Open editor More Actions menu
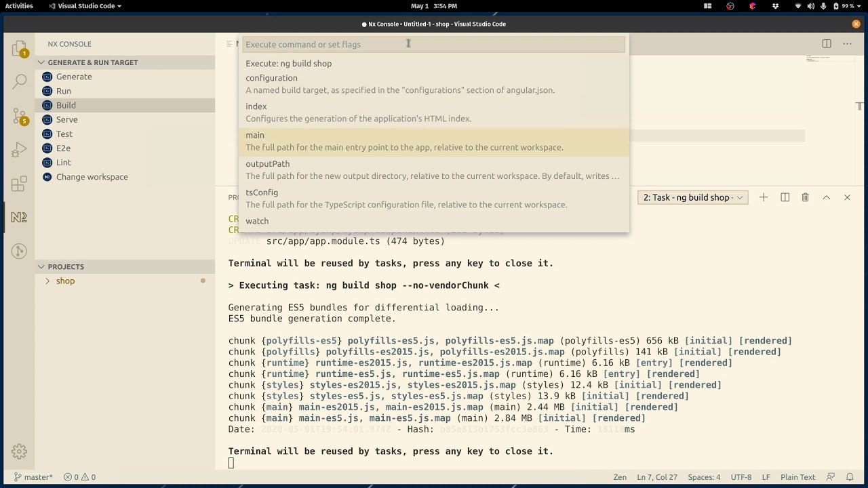The image size is (868, 488). pos(847,43)
